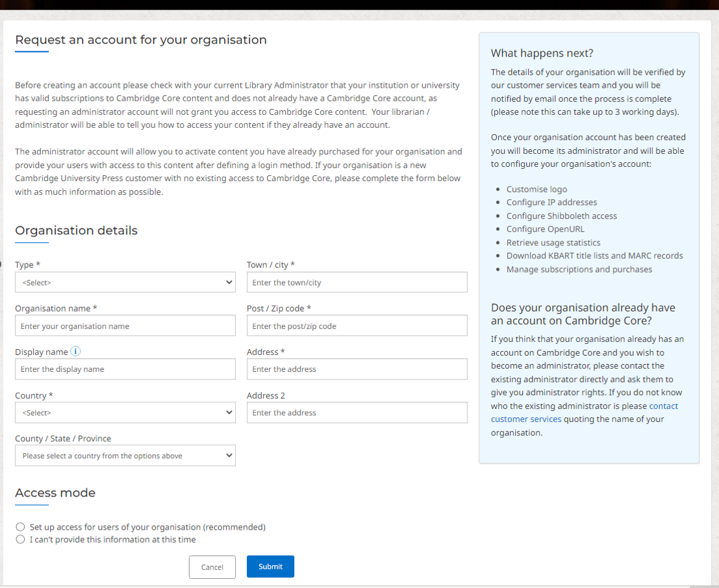This screenshot has height=588, width=719.
Task: Open the Type dropdown
Action: (125, 282)
